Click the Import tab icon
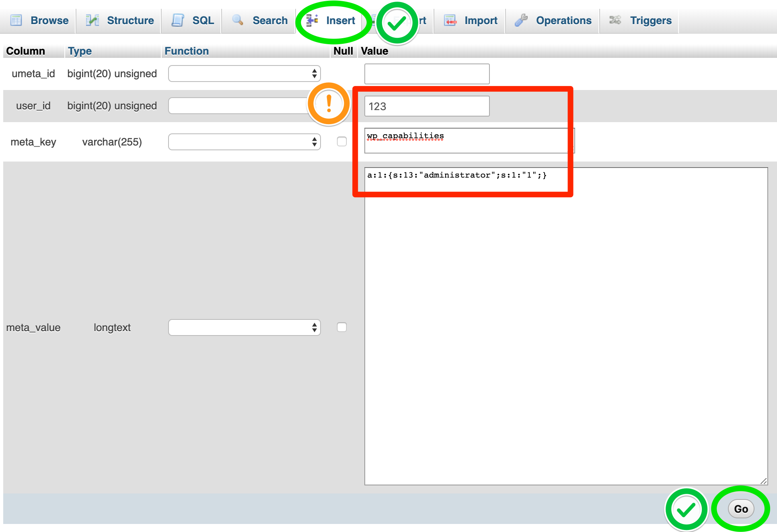This screenshot has height=532, width=777. [x=450, y=20]
